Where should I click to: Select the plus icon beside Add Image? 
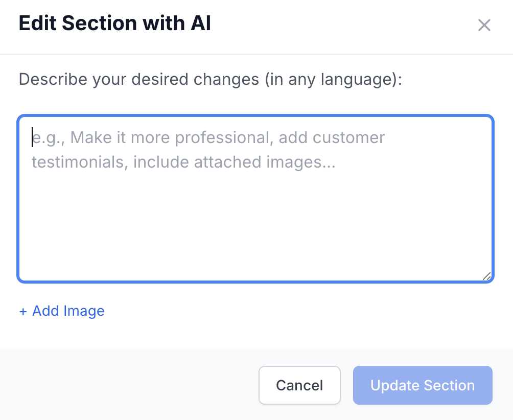point(22,311)
